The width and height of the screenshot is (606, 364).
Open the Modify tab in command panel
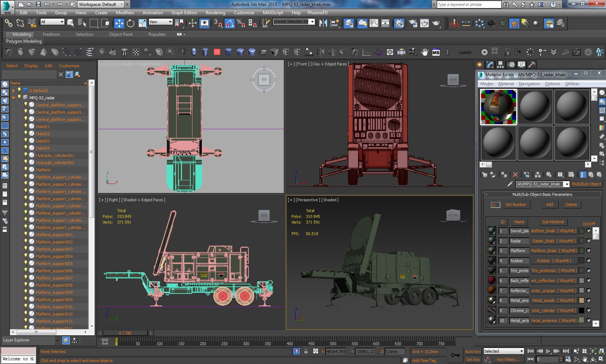pyautogui.click(x=490, y=64)
